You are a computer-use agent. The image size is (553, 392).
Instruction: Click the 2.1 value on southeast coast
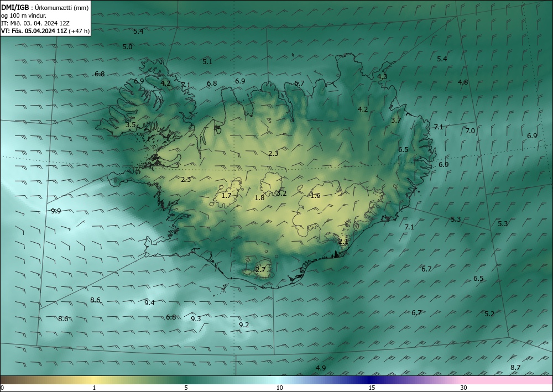click(x=343, y=242)
